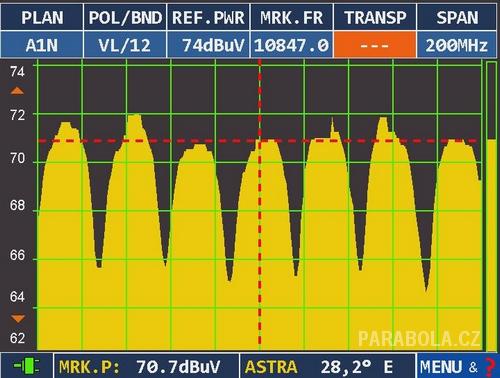Click the orange down arrow above 62
500x378 pixels.
pyautogui.click(x=18, y=319)
